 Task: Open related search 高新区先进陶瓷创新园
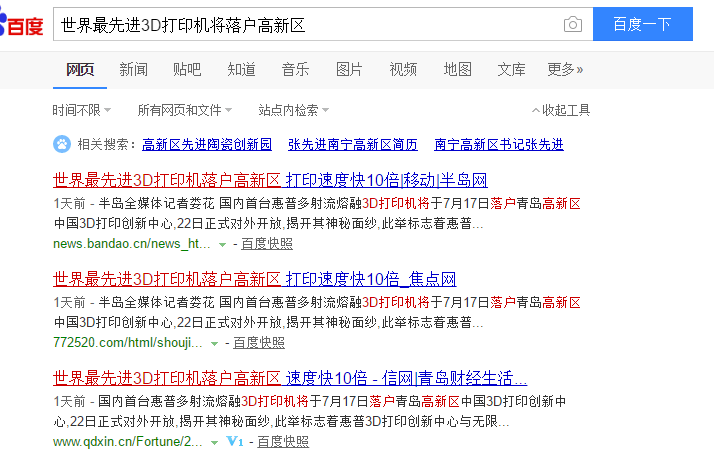(207, 144)
